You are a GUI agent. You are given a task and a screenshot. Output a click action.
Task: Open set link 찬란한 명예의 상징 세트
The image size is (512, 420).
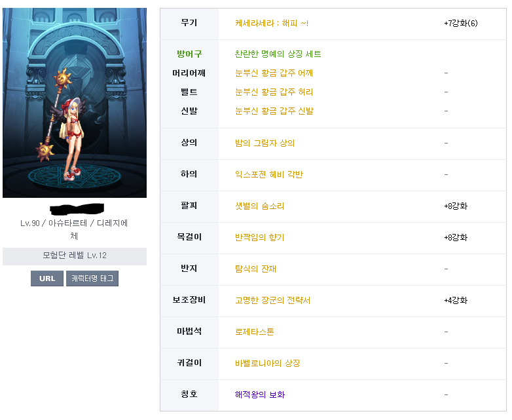point(278,54)
